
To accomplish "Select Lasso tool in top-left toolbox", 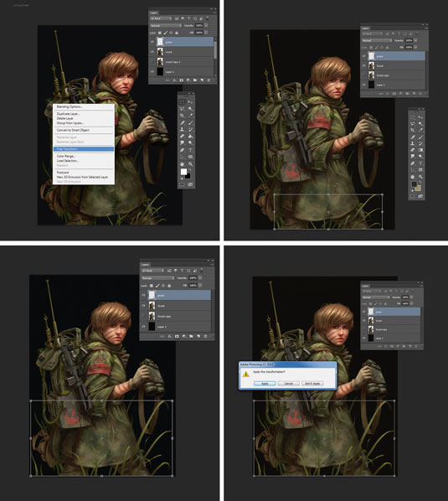I will (x=183, y=109).
